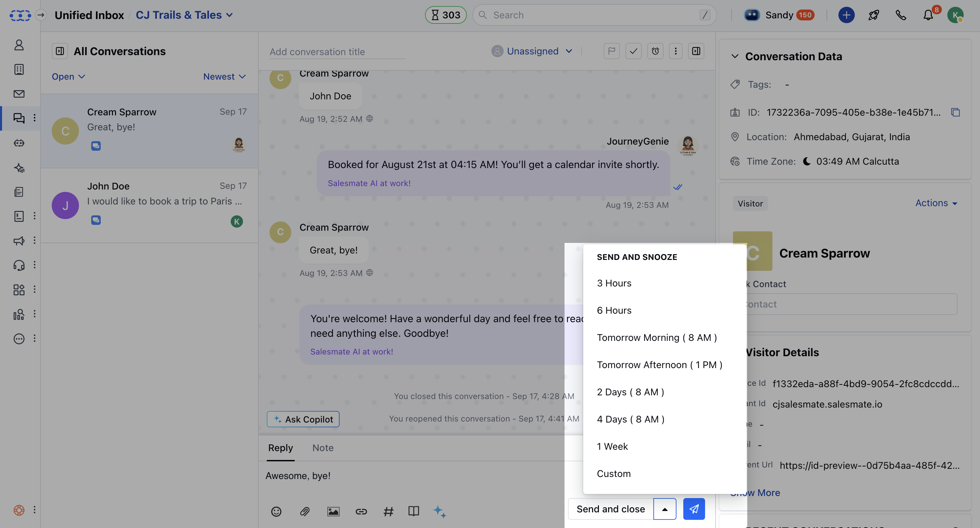The height and width of the screenshot is (528, 980).
Task: Open the John Doe conversation
Action: click(x=149, y=205)
